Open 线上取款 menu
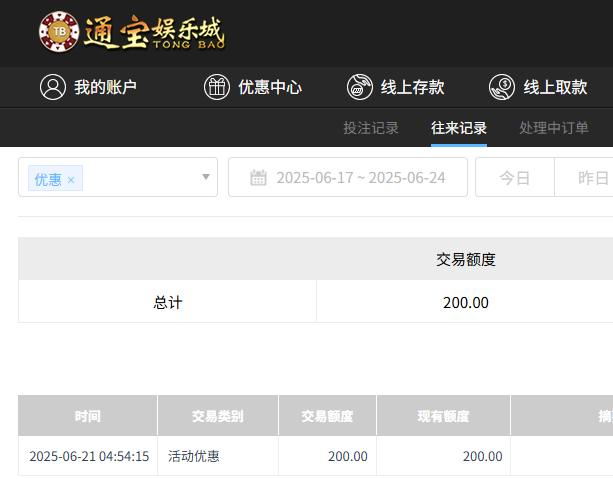Screen dimensions: 613x479 point(538,87)
